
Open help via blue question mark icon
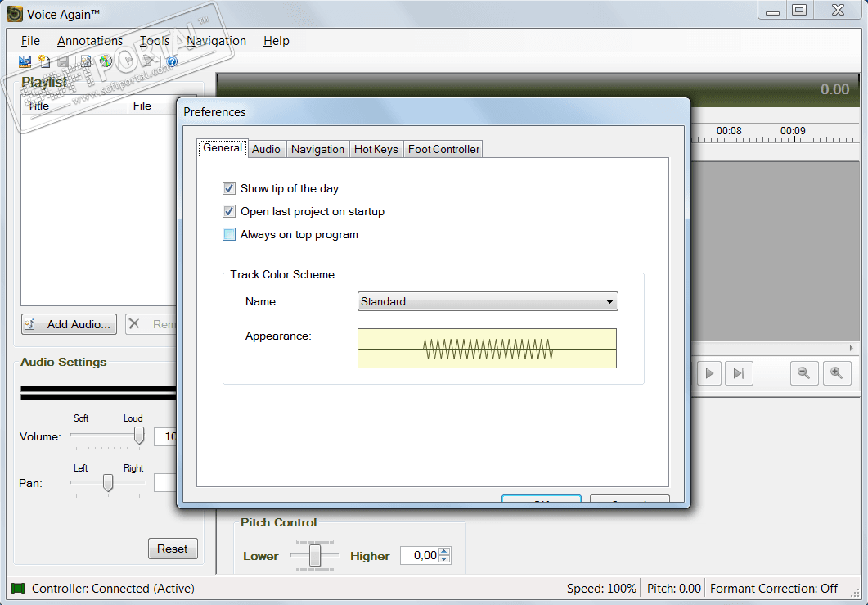172,61
